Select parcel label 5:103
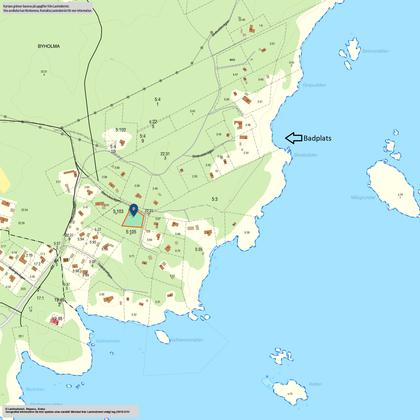420x420 pixels. click(118, 211)
